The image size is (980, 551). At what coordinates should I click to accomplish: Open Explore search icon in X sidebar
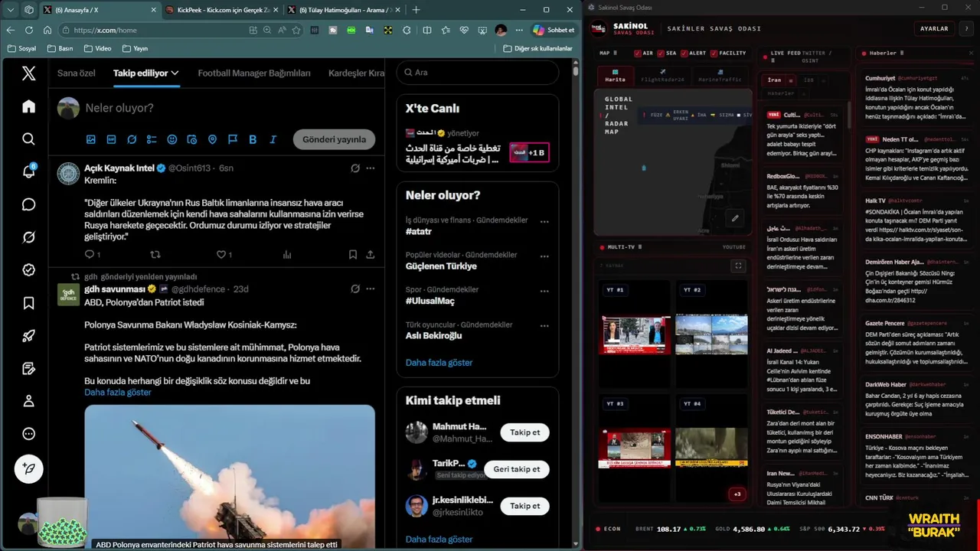pos(28,139)
